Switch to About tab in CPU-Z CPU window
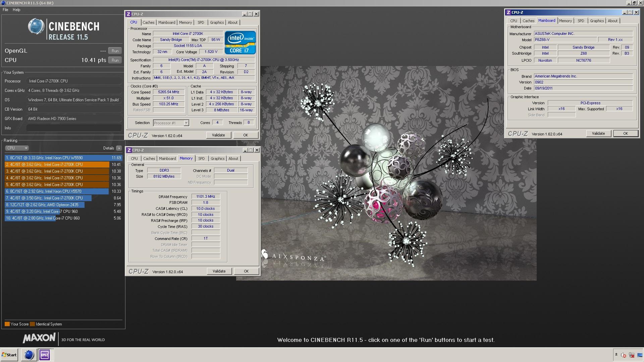Image resolution: width=644 pixels, height=362 pixels. 232,22
